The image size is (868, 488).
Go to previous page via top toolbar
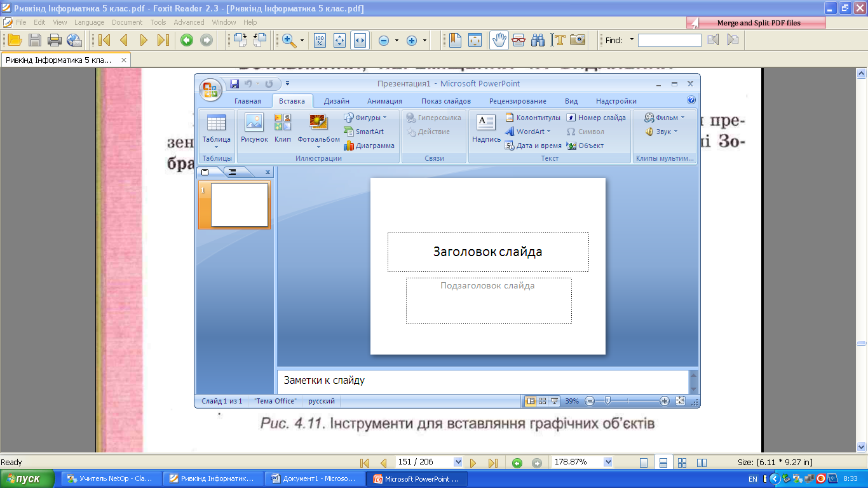click(123, 40)
